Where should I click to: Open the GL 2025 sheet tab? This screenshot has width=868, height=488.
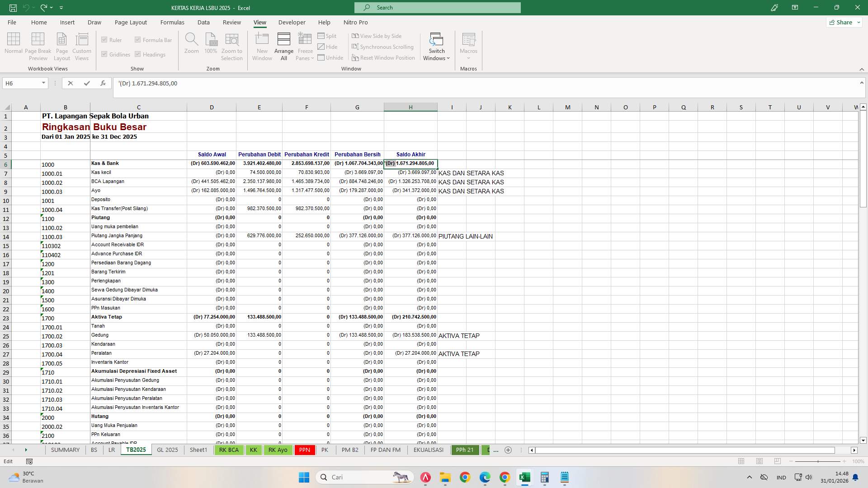(x=167, y=450)
